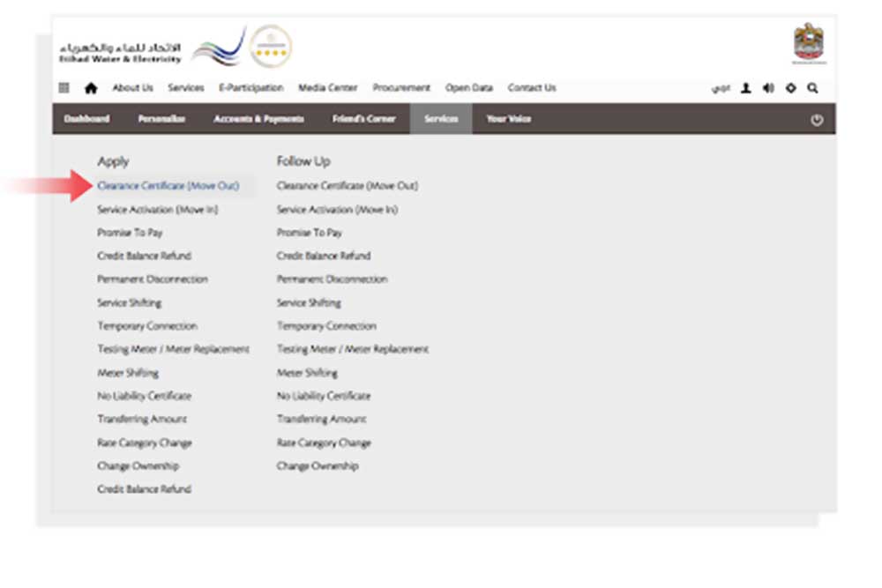
Task: Open the Procurement menu
Action: click(401, 87)
